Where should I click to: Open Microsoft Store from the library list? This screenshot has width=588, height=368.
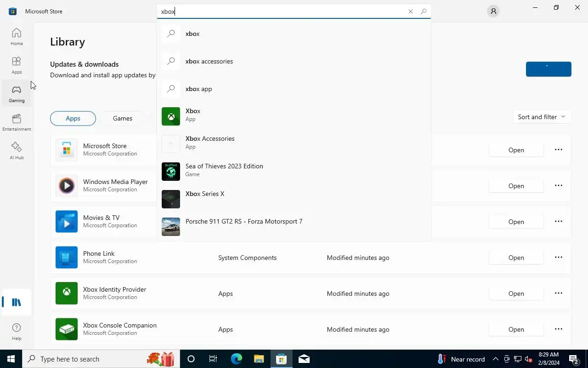coord(516,150)
